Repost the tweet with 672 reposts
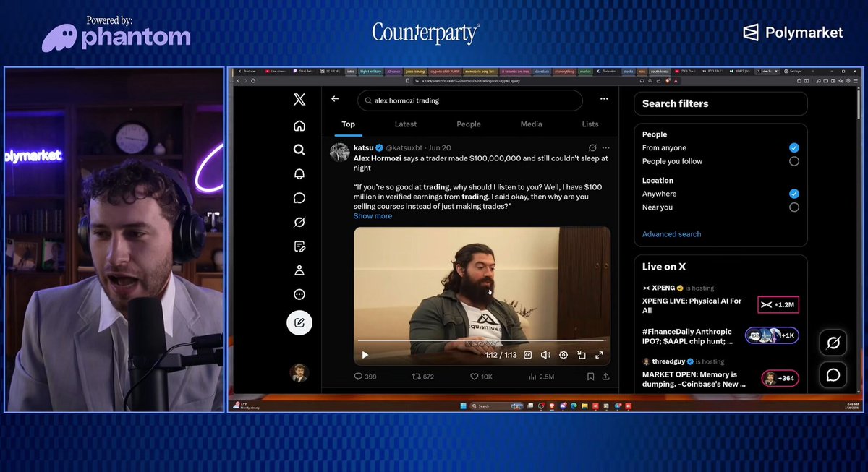 (423, 377)
